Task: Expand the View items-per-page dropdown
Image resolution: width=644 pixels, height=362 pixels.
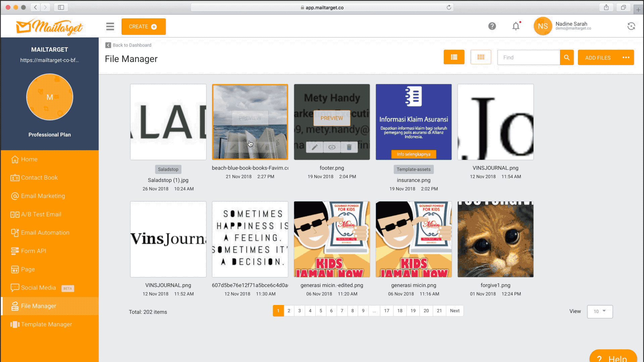Action: pos(600,311)
